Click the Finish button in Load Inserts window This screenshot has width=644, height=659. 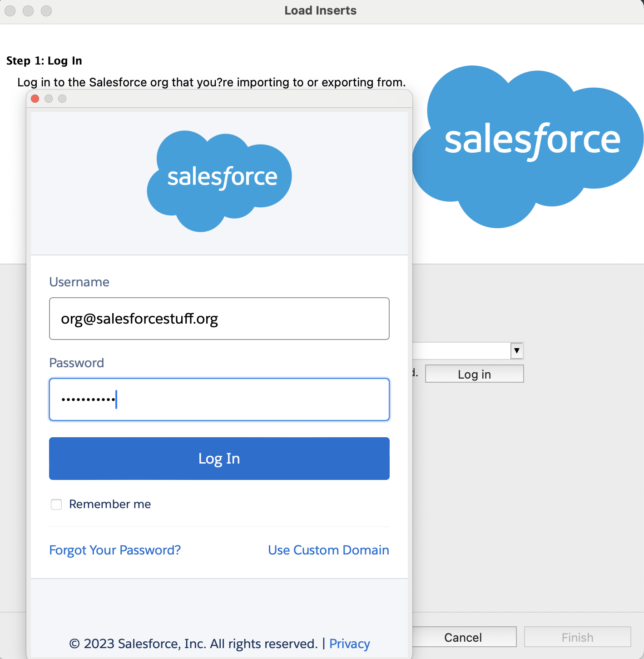pos(577,637)
